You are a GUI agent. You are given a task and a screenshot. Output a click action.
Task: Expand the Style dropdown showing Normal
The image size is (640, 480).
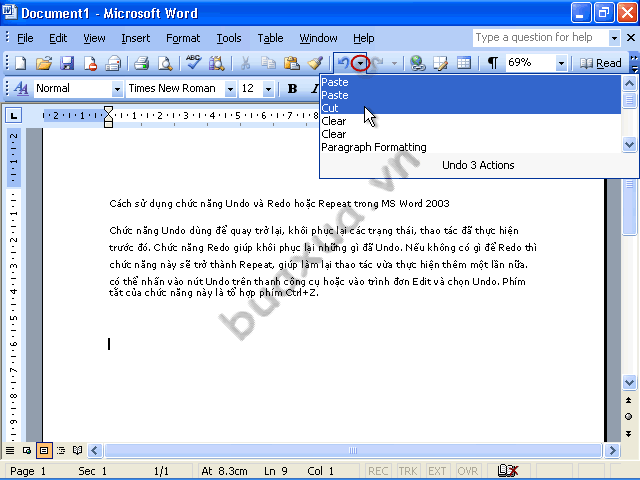(x=117, y=89)
